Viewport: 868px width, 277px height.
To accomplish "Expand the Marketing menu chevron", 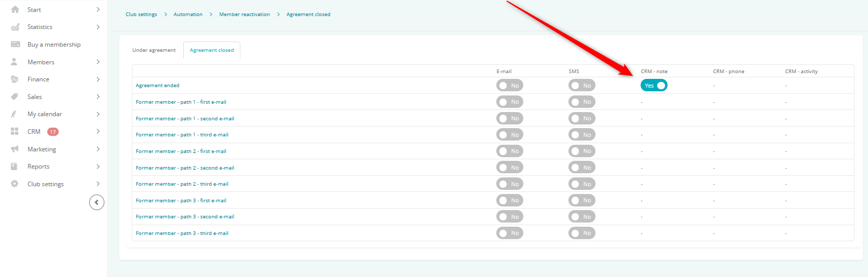I will (x=98, y=149).
